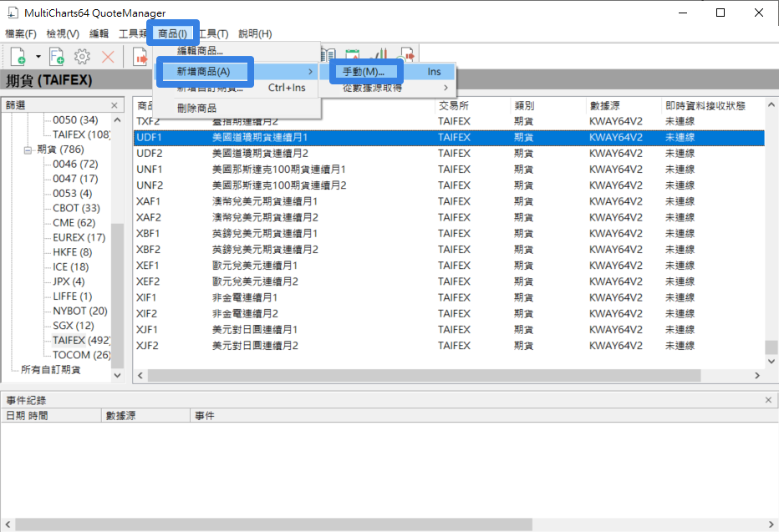
Task: Open the 編輯 menu
Action: [x=99, y=33]
